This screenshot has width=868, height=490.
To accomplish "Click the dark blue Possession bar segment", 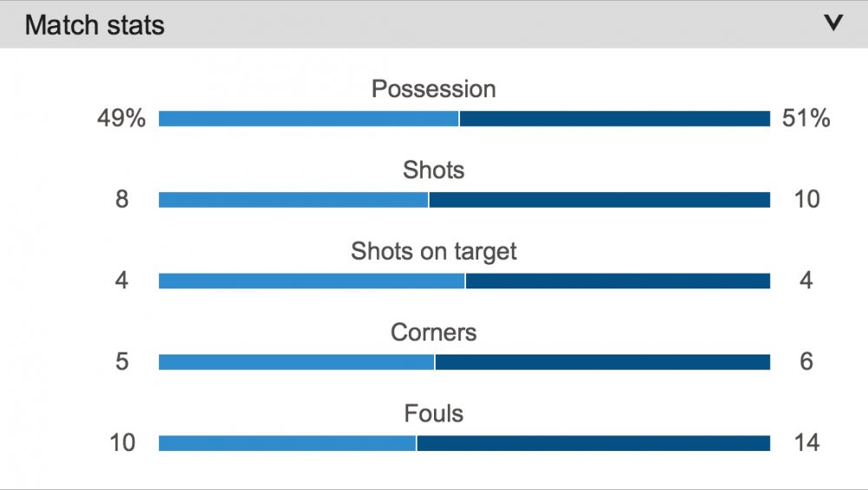I will click(x=615, y=119).
